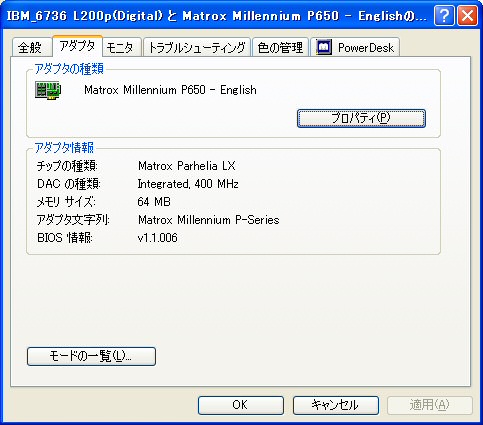Open adapter プロパティ(P) button
483x425 pixels.
(x=361, y=118)
